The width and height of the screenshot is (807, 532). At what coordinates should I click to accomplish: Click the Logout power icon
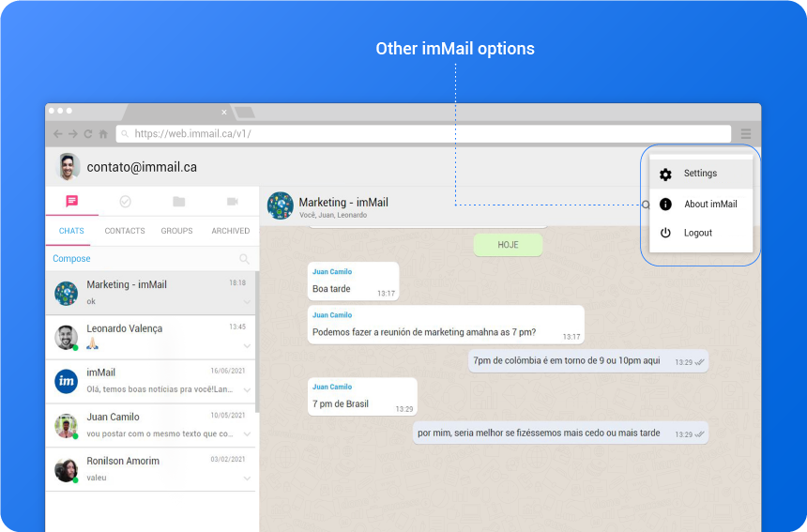(665, 233)
